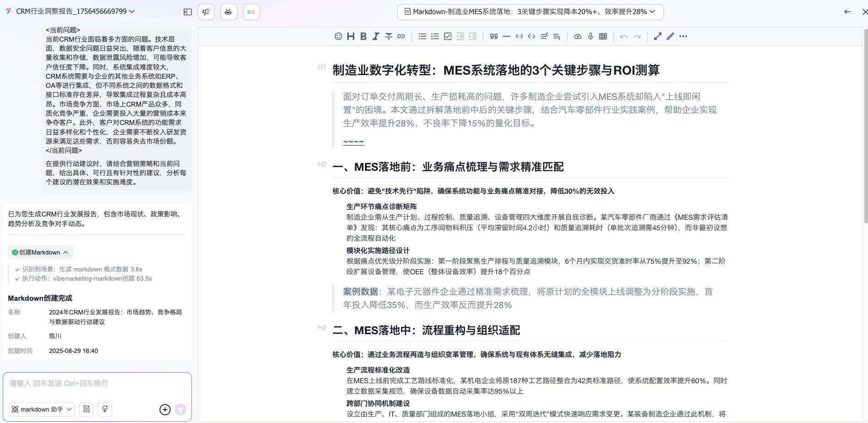868x423 pixels.
Task: Insert a task checkbox list
Action: pyautogui.click(x=448, y=36)
